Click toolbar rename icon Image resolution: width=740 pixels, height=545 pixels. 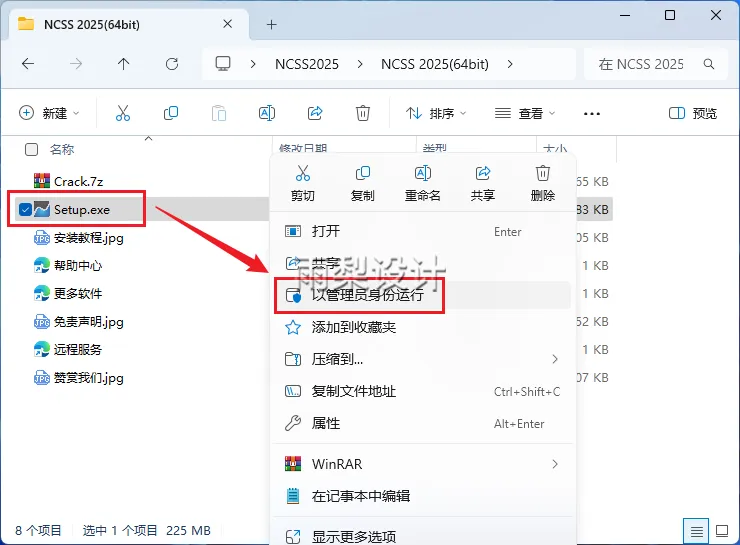267,113
